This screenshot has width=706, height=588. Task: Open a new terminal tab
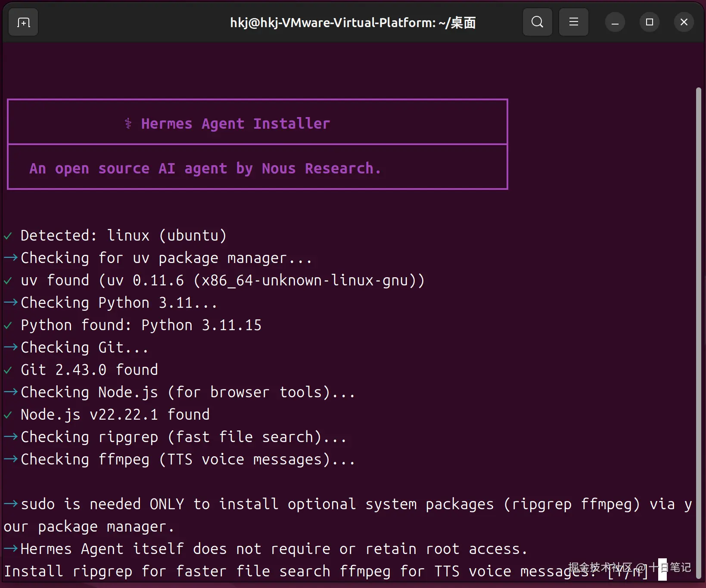pos(23,22)
